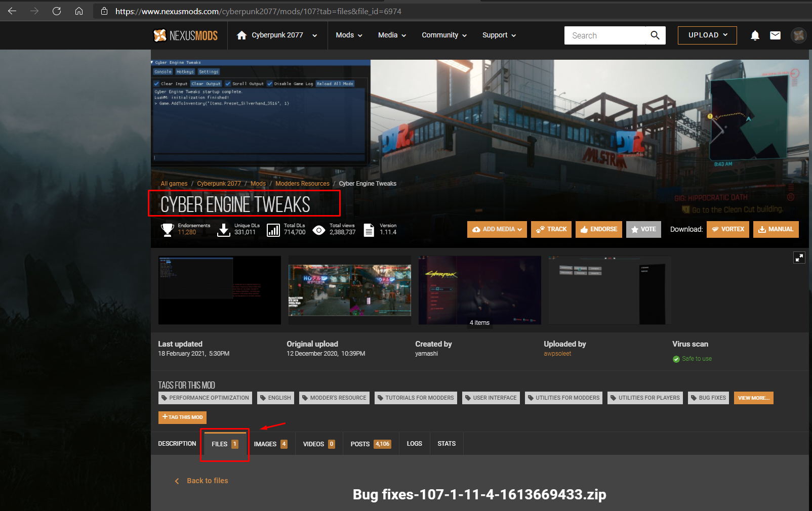Click the Safe to use virus scan link
Viewport: 812px width, 511px height.
[x=697, y=359]
